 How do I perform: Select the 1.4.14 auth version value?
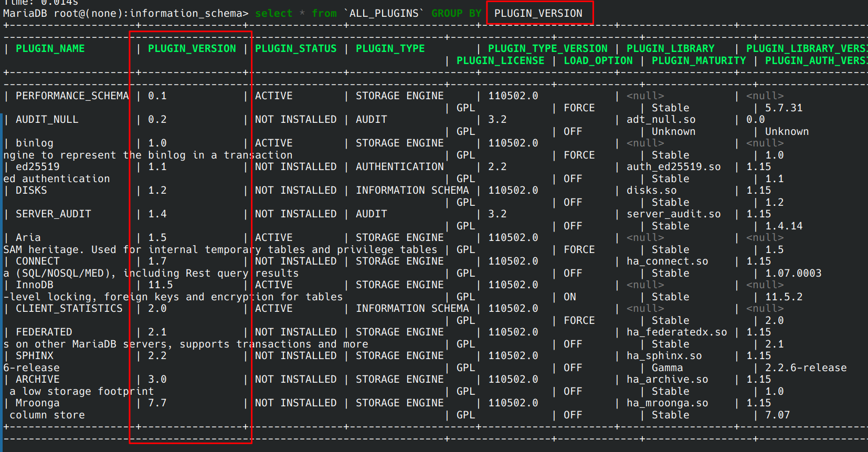coord(784,226)
